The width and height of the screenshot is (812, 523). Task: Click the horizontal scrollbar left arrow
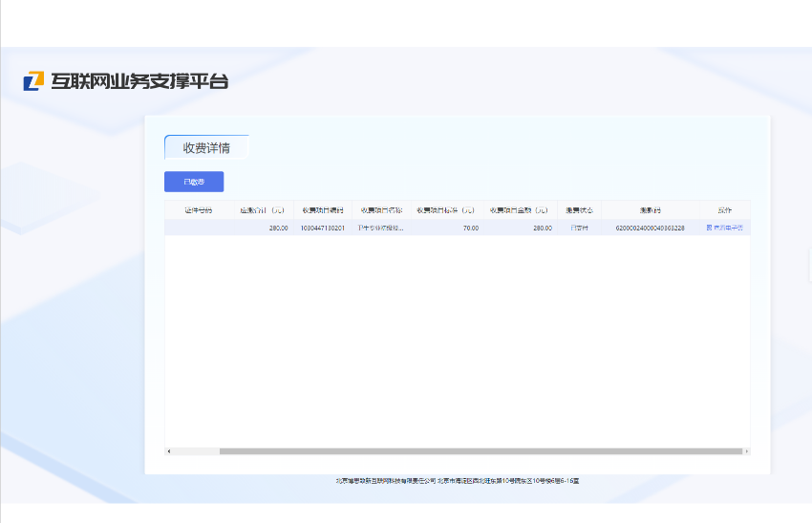tap(169, 451)
